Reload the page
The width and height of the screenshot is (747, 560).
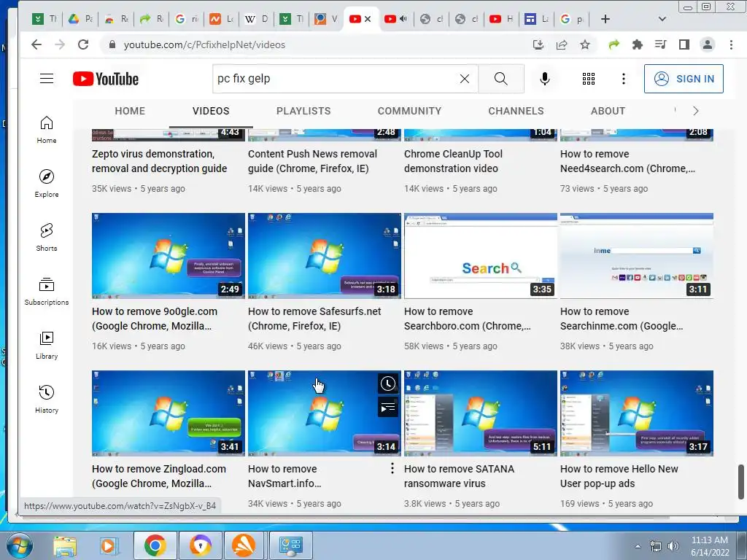point(83,44)
